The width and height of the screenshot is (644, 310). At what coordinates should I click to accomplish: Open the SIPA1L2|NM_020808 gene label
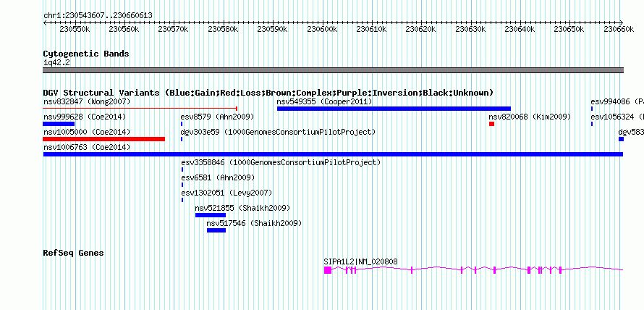tap(360, 261)
